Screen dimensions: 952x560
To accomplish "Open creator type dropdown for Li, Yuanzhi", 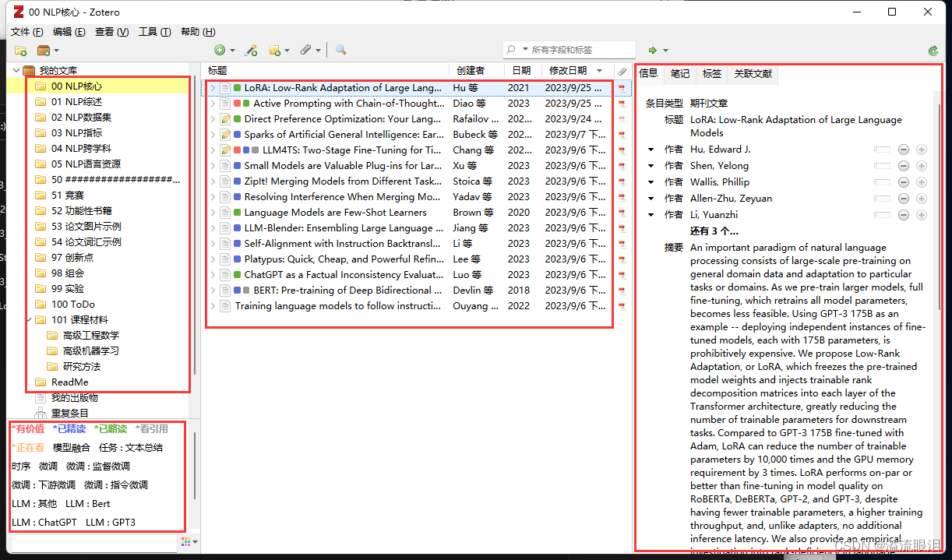I will coord(651,215).
